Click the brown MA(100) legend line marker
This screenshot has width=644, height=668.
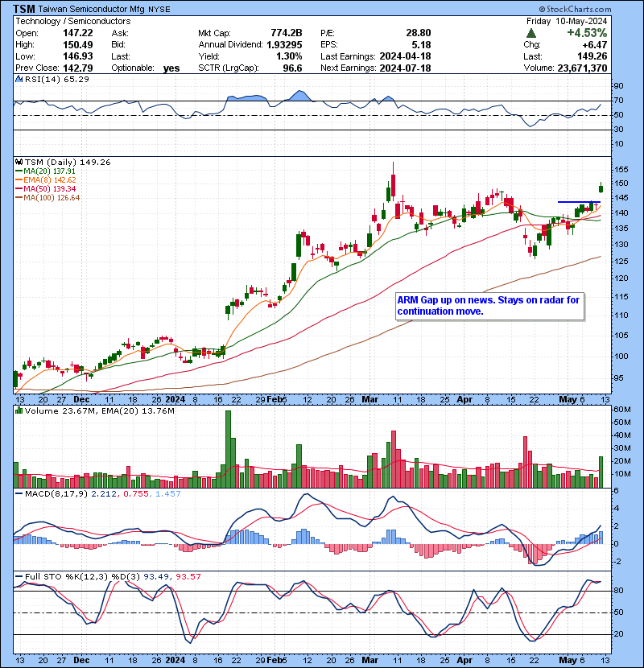pyautogui.click(x=19, y=198)
